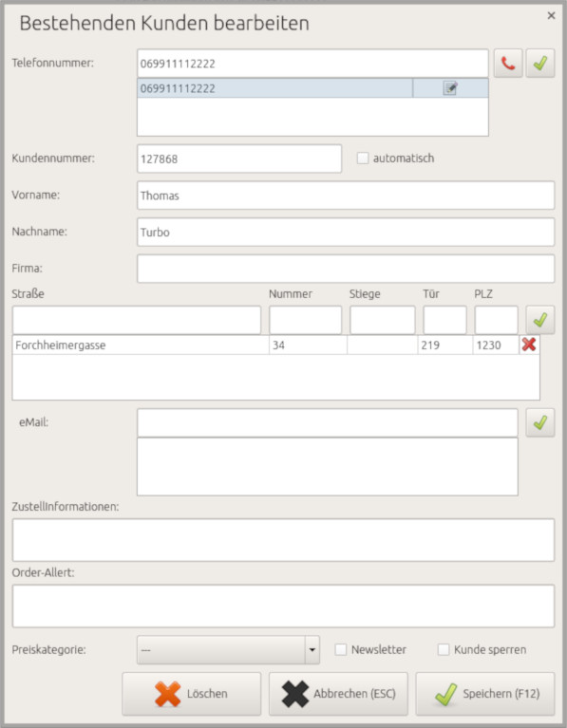The image size is (567, 728).
Task: Check the Kunde sperren box
Action: pyautogui.click(x=444, y=649)
